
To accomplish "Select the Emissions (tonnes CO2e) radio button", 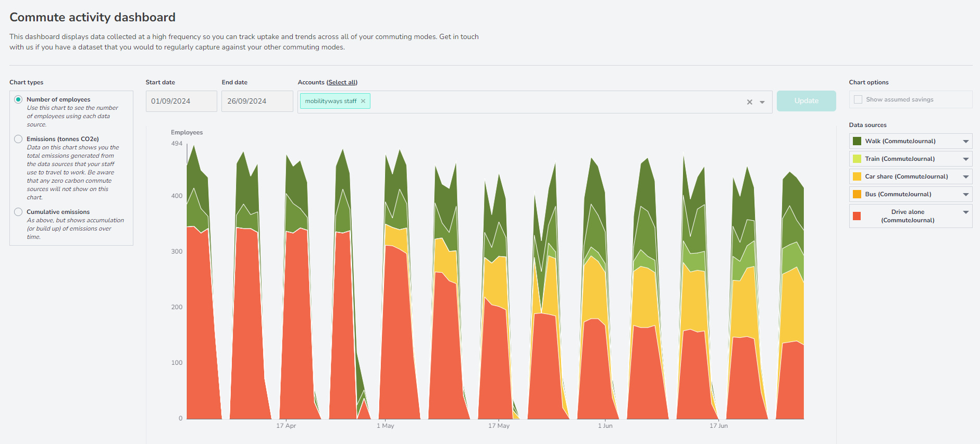I will tap(18, 139).
